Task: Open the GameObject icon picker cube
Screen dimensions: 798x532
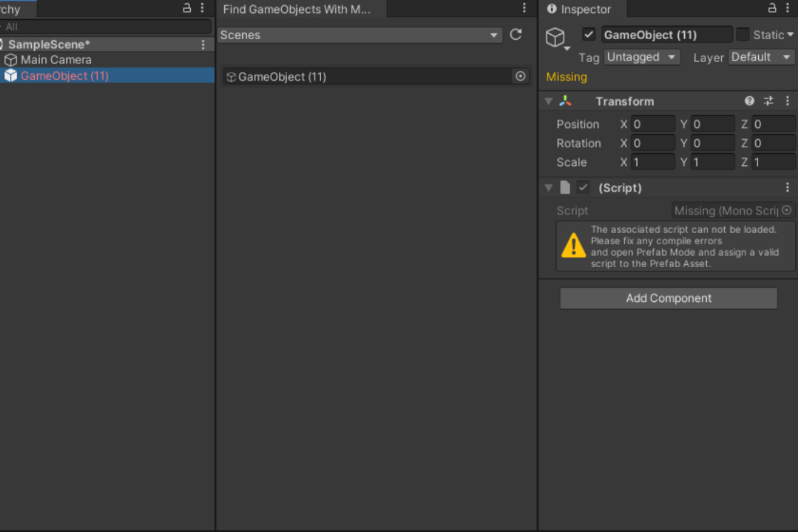Action: pyautogui.click(x=555, y=38)
